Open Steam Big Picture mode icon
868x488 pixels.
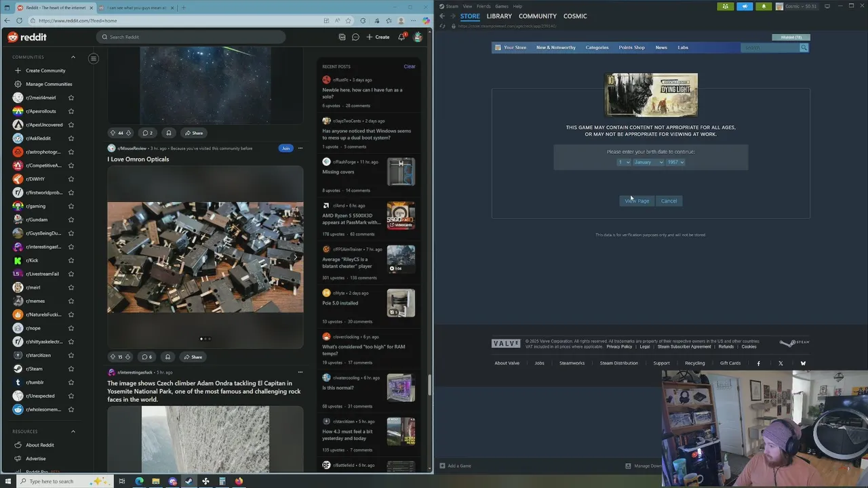tap(827, 6)
